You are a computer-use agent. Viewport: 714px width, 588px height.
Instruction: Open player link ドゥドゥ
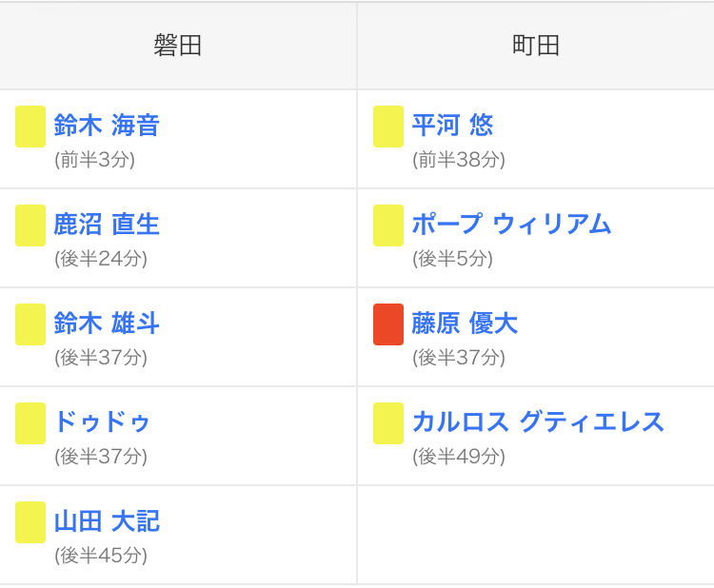102,422
